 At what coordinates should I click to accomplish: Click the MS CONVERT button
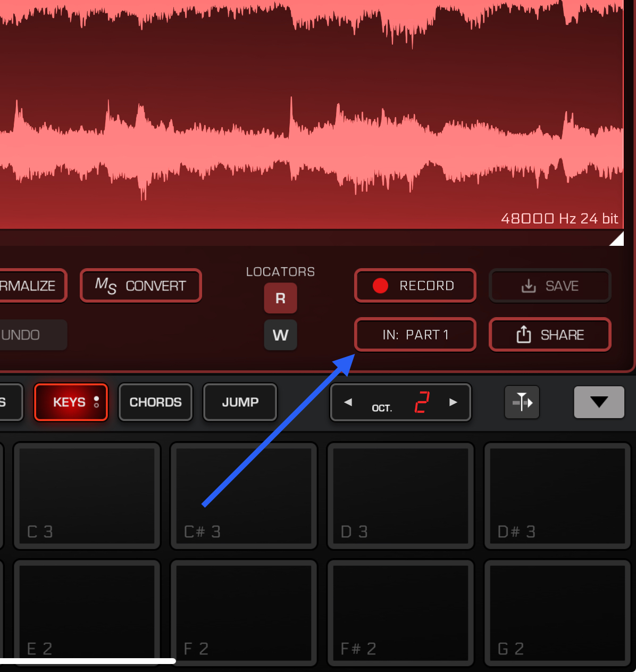(141, 286)
